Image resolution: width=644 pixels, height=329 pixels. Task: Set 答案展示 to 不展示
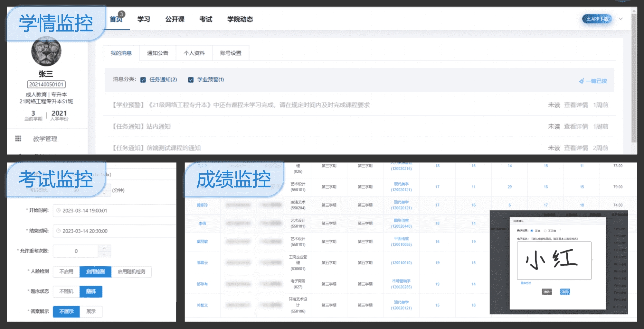coord(66,311)
